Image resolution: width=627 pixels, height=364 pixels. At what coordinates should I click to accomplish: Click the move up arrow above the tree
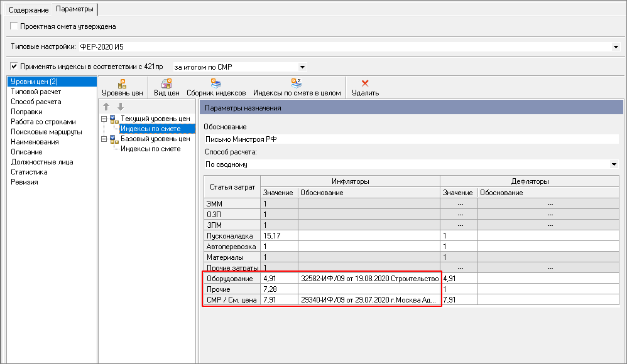(106, 107)
